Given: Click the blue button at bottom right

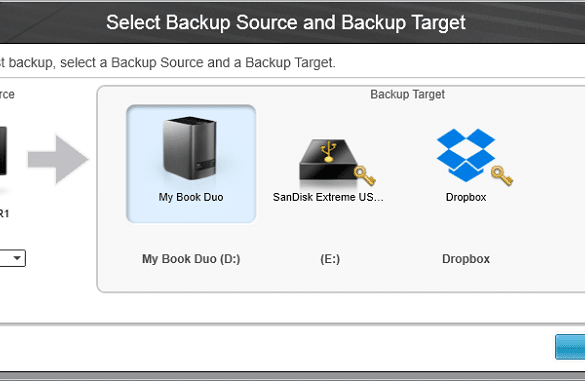Looking at the screenshot, I should (x=570, y=347).
